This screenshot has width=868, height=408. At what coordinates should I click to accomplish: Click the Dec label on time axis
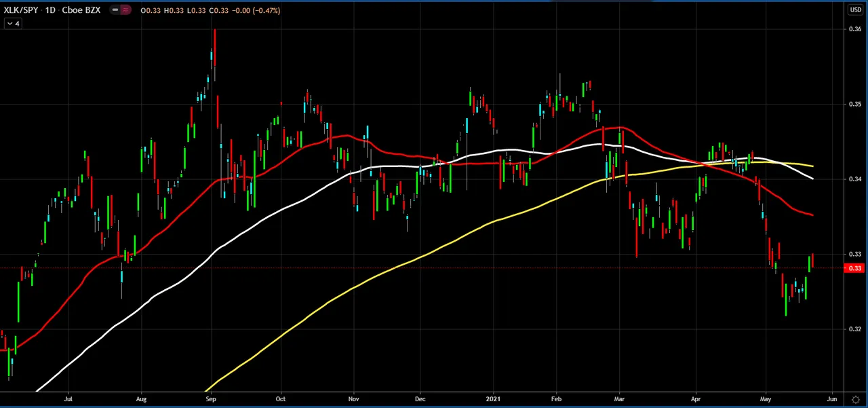pyautogui.click(x=420, y=399)
